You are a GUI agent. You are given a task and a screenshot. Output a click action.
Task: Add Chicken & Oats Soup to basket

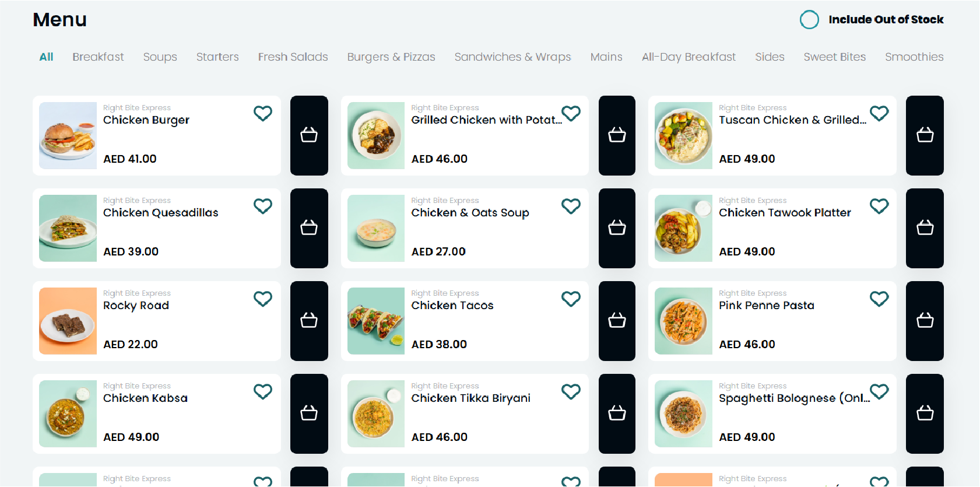pyautogui.click(x=617, y=228)
